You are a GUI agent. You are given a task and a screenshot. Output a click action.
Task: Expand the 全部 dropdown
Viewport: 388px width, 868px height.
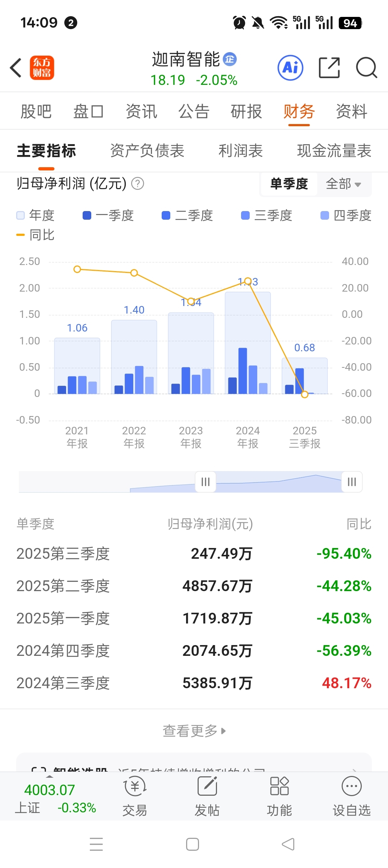(343, 184)
